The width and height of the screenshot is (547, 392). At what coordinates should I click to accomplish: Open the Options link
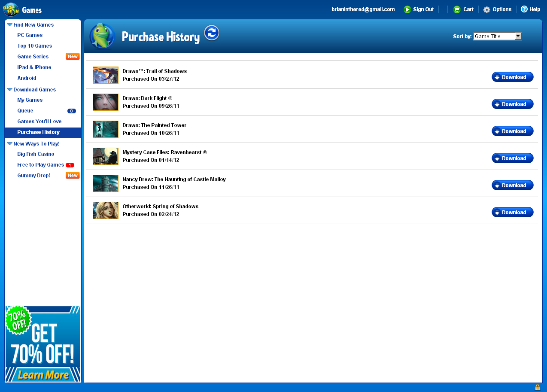pos(502,9)
